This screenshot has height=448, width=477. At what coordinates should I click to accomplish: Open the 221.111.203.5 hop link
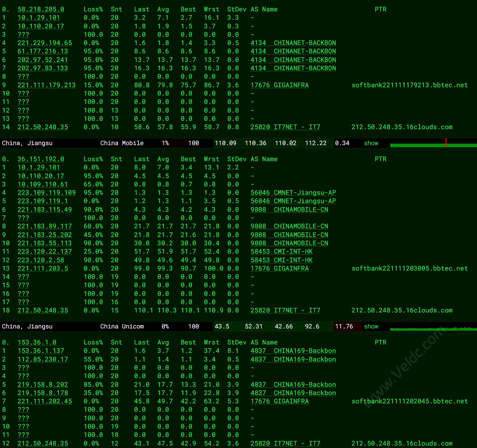coord(43,269)
